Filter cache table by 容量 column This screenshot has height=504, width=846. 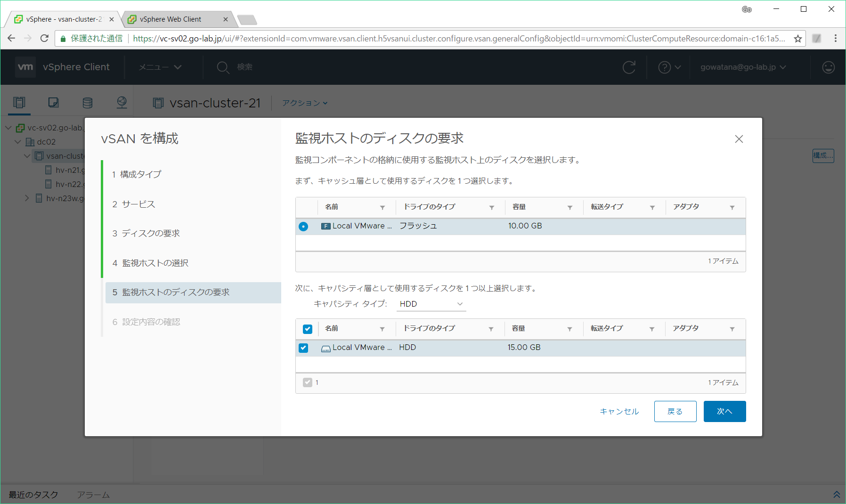570,207
